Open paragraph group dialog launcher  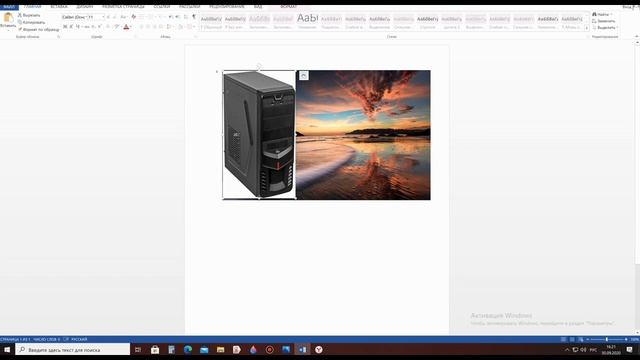(196, 37)
